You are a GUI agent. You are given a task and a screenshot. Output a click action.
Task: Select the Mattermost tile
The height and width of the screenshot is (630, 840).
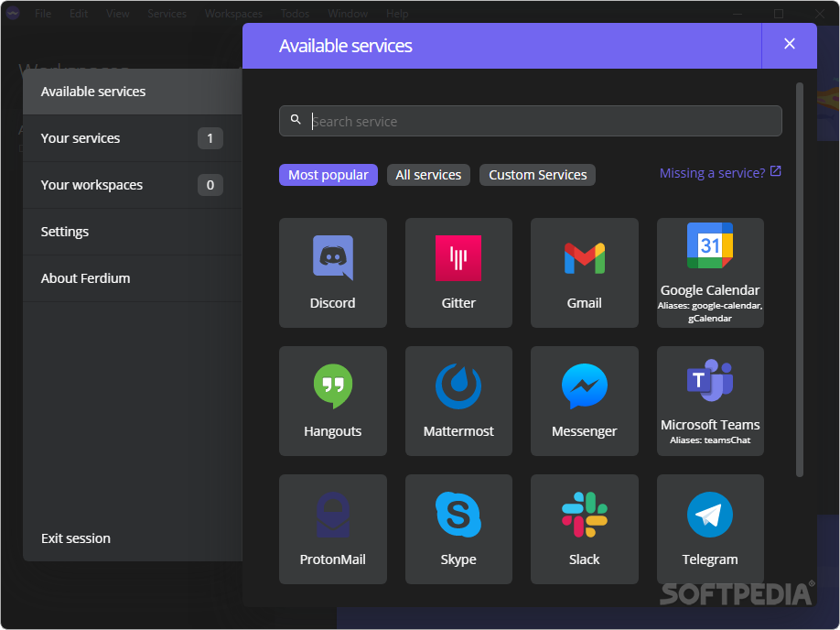[458, 400]
